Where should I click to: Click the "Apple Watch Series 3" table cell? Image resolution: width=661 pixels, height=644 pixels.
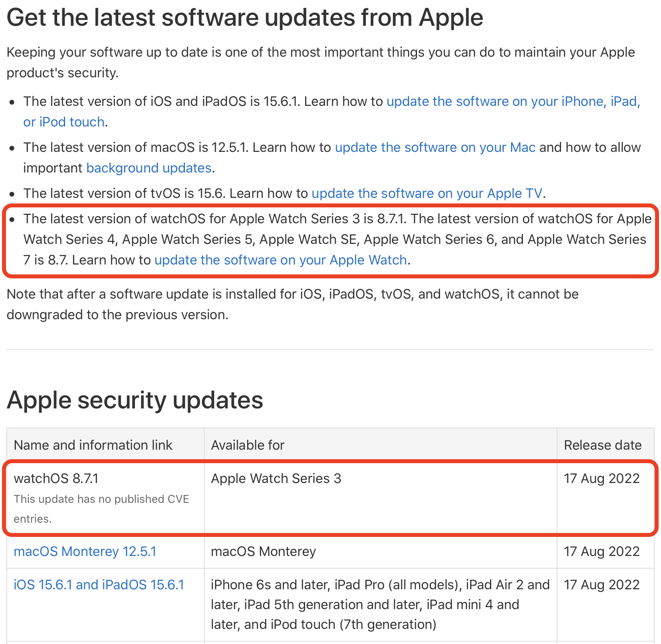(276, 479)
